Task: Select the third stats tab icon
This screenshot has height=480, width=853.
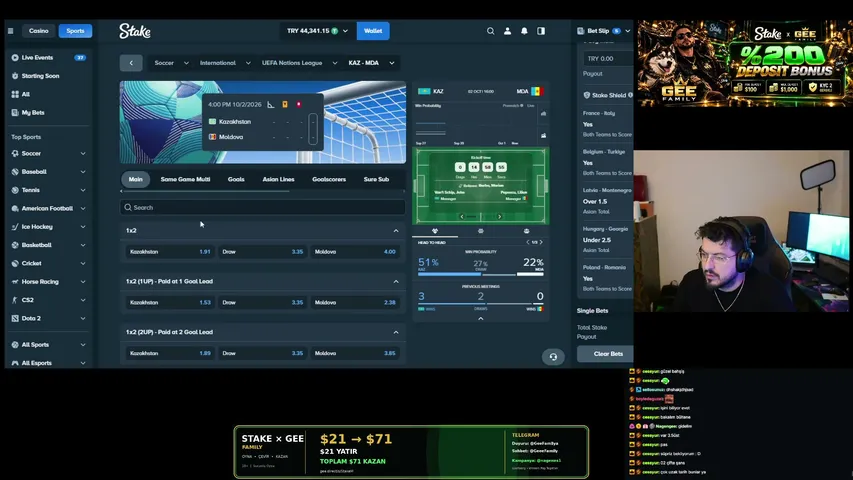Action: (x=526, y=231)
